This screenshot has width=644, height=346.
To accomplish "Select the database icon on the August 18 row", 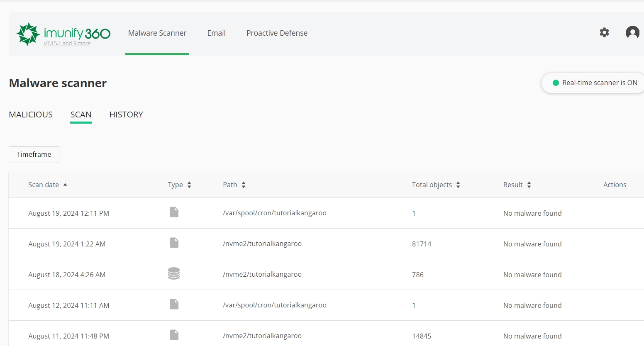I will (x=174, y=273).
